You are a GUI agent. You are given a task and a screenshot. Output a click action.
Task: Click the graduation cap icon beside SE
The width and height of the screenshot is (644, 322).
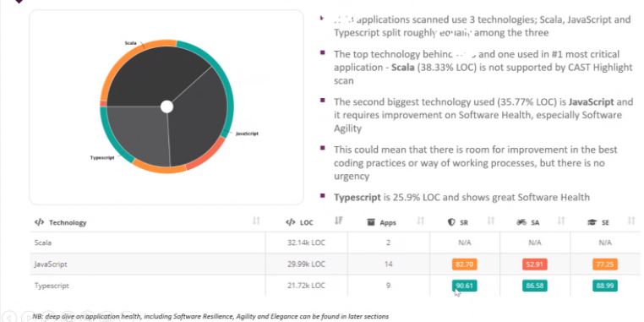click(x=592, y=222)
